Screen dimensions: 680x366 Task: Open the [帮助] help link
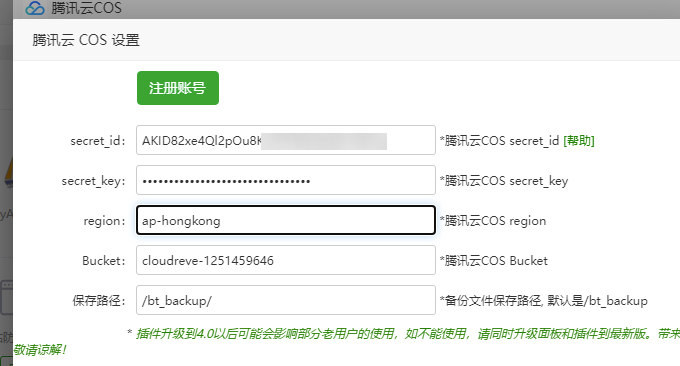point(579,141)
